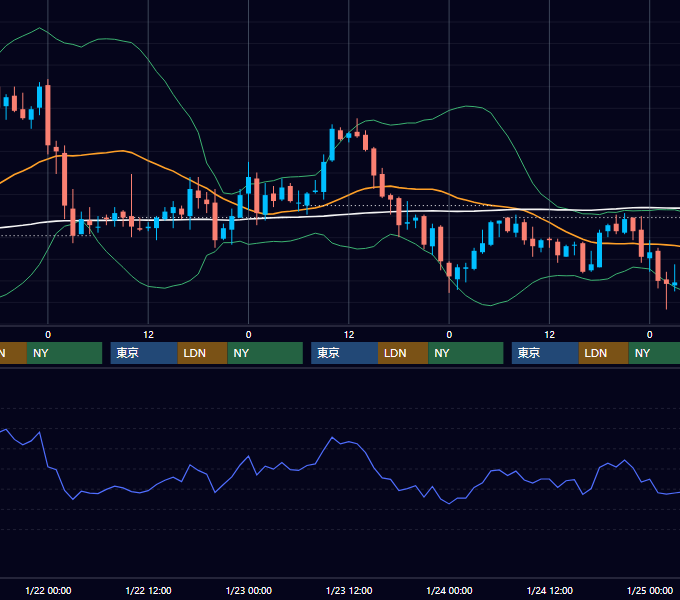
Task: Select the 東京 session block on 1/23
Action: (x=345, y=353)
